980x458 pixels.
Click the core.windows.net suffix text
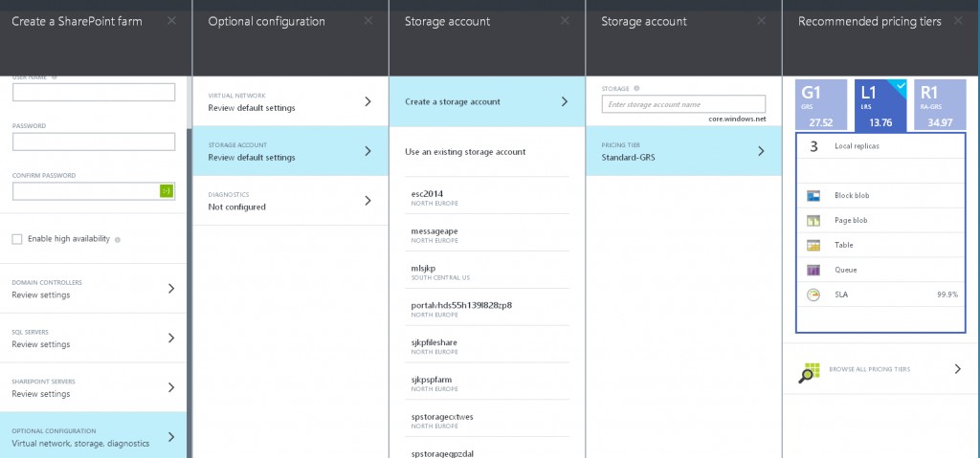point(737,119)
